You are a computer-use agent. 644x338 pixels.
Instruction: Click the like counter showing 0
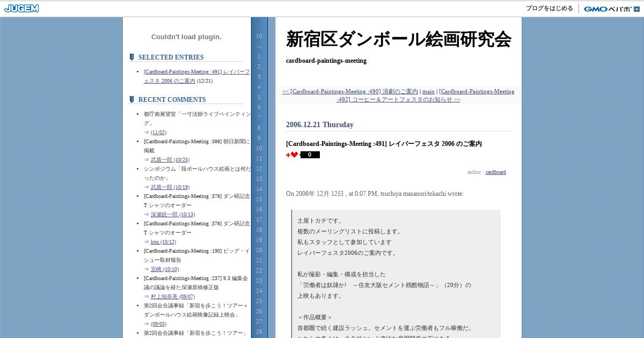(x=310, y=155)
